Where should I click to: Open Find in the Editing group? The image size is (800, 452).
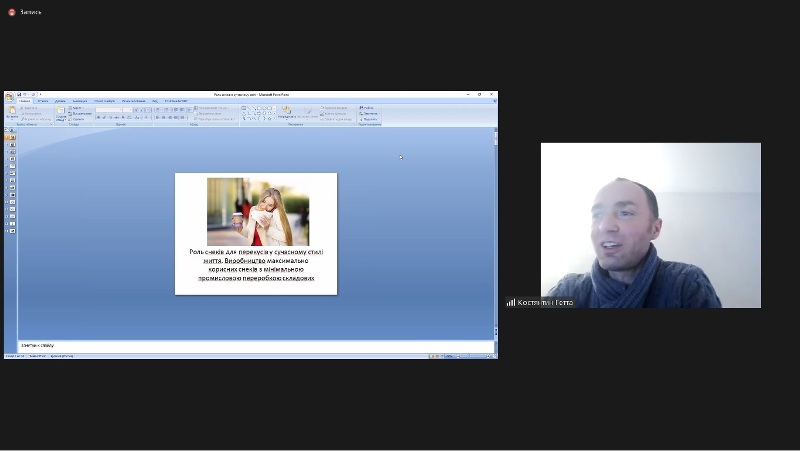[x=366, y=108]
